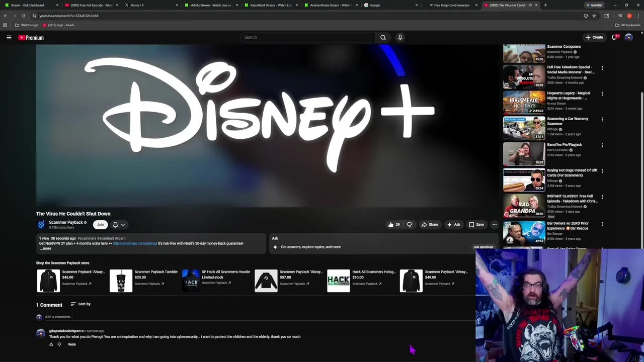This screenshot has width=644, height=362.
Task: Switch to the Google tab
Action: 390,5
